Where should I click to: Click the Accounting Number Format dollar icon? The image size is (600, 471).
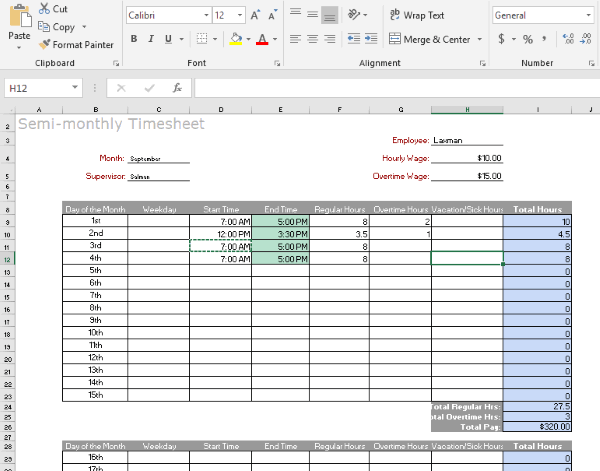click(500, 39)
